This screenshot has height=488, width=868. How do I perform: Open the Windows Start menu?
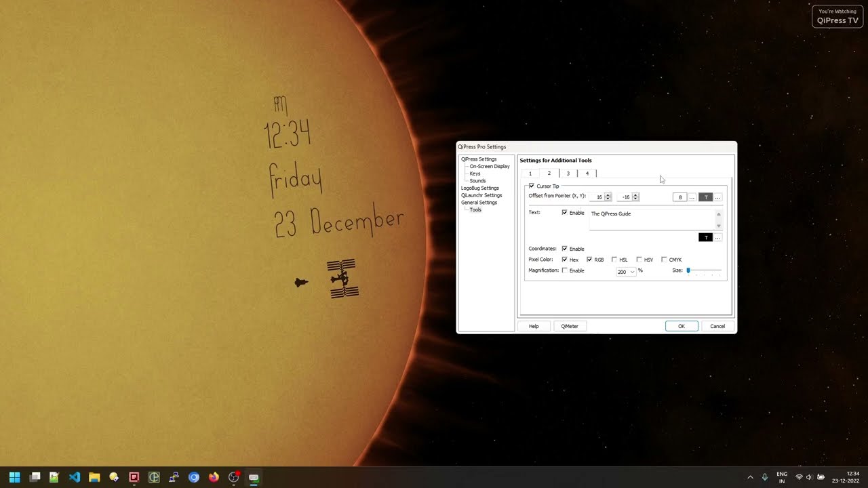[15, 477]
